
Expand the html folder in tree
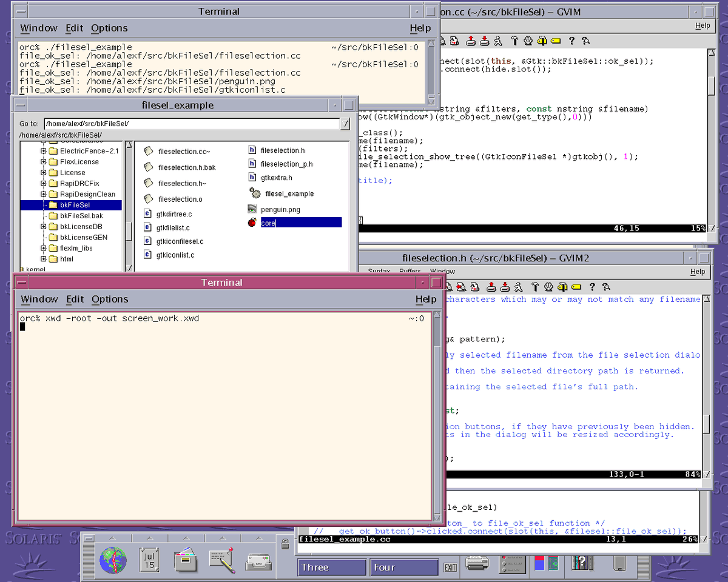44,259
